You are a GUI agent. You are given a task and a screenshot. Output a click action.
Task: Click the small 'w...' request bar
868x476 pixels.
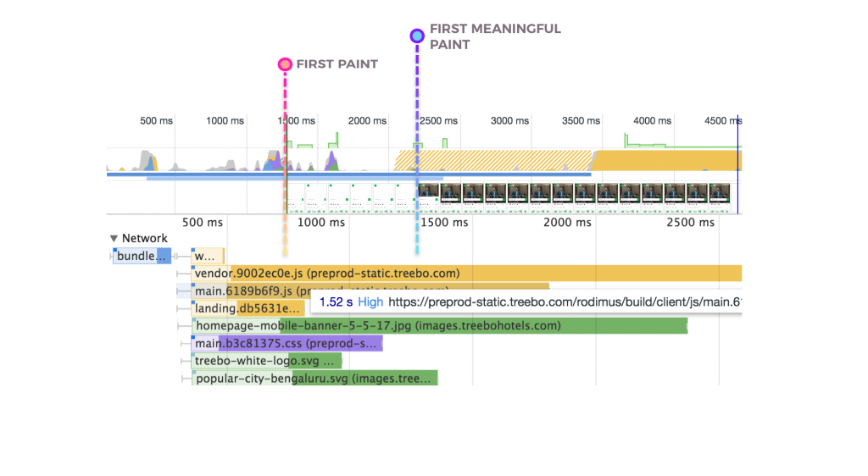click(x=208, y=256)
